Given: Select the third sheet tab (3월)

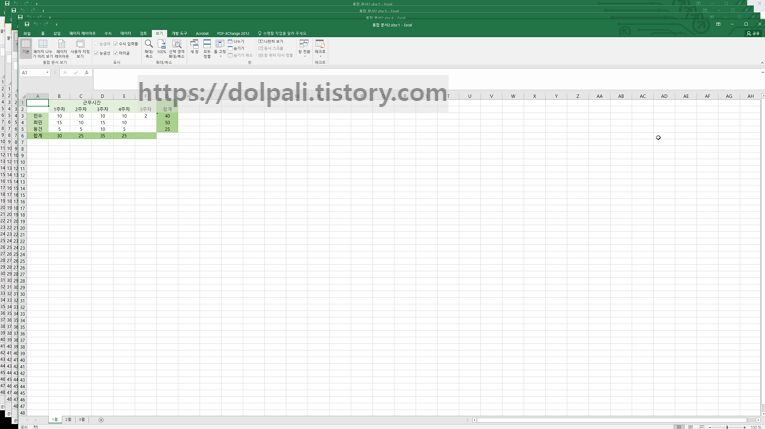Looking at the screenshot, I should (x=81, y=420).
